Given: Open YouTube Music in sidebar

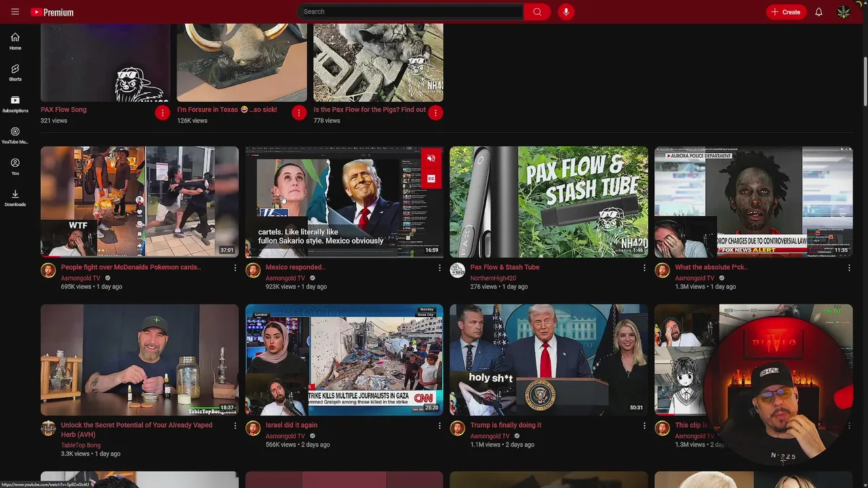Looking at the screenshot, I should click(15, 136).
